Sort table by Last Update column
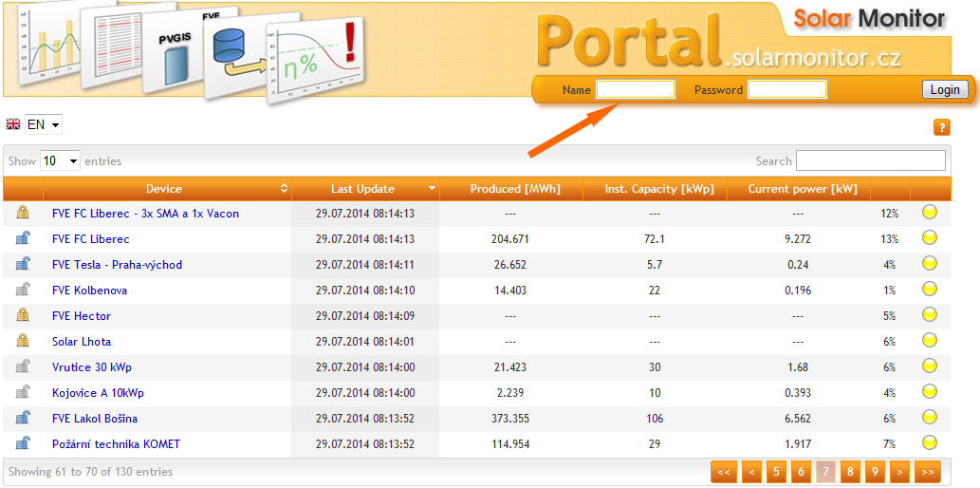The height and width of the screenshot is (488, 980). click(x=365, y=189)
